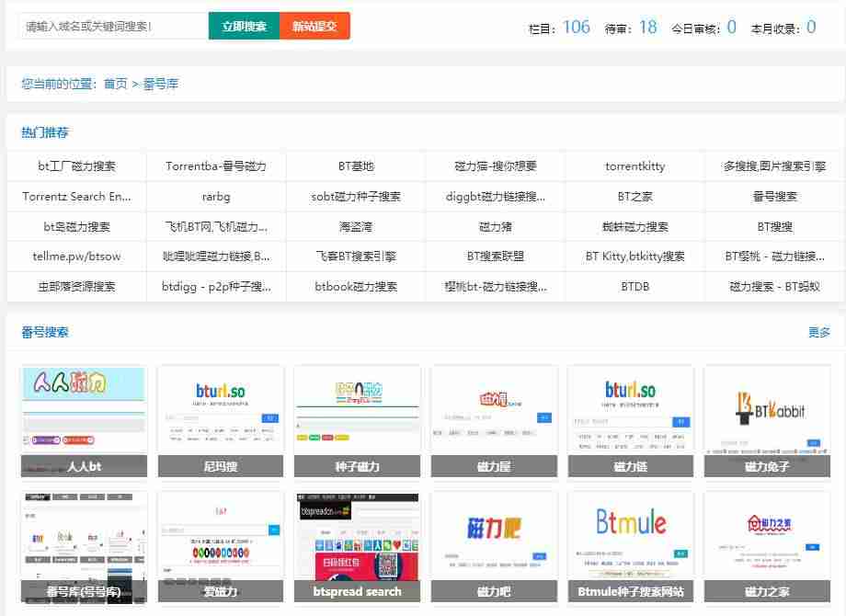Click the orange 新站提交 button
Screen dimensions: 846x616
click(x=314, y=26)
